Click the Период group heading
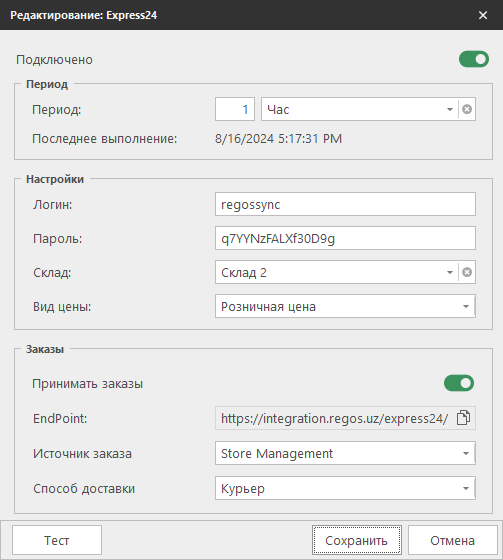The height and width of the screenshot is (560, 503). (x=47, y=84)
